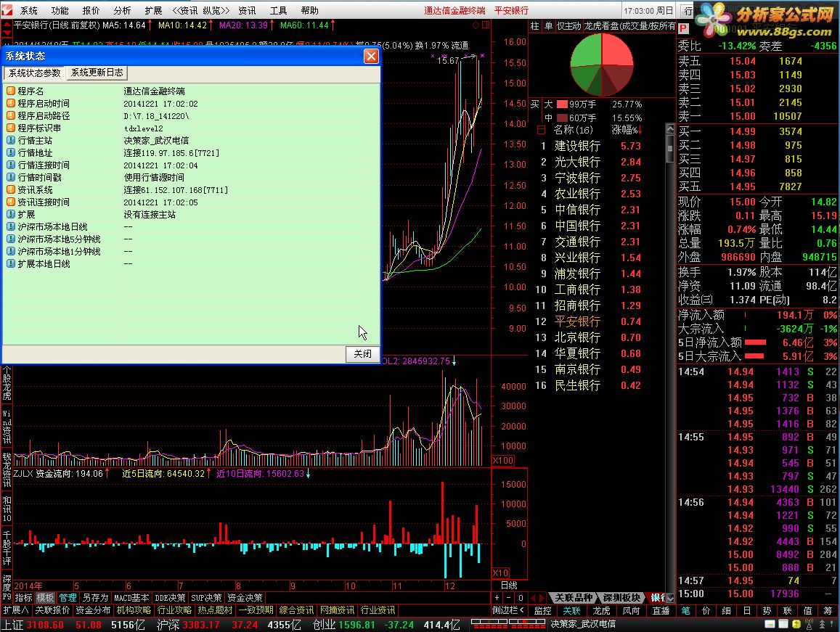Click the 管理 button below chart
840x632 pixels.
(x=68, y=598)
